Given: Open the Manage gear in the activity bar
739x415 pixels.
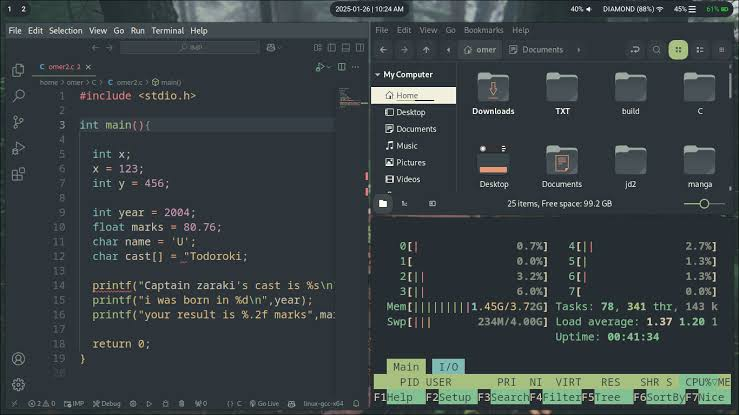Looking at the screenshot, I should pyautogui.click(x=18, y=385).
